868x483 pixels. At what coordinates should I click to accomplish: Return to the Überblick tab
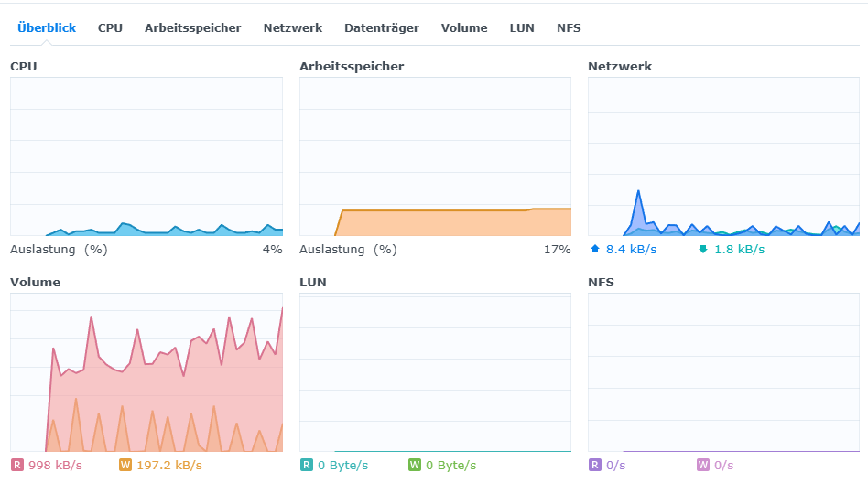tap(47, 27)
